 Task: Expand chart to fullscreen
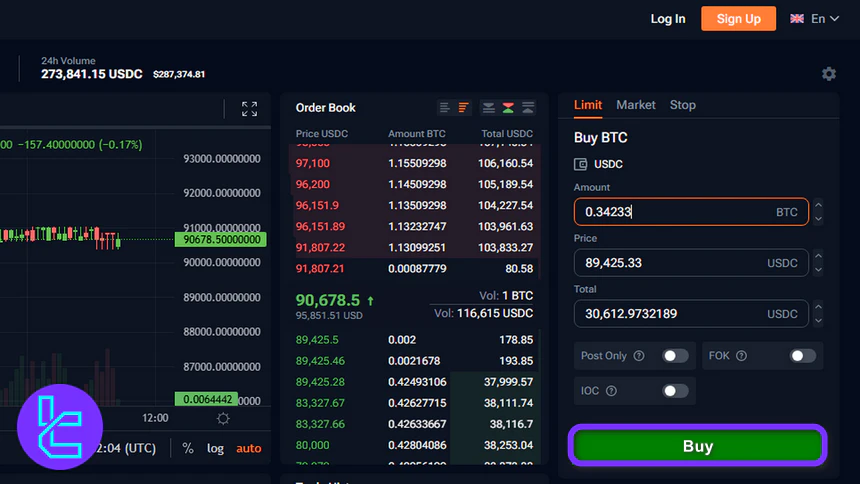[x=249, y=109]
